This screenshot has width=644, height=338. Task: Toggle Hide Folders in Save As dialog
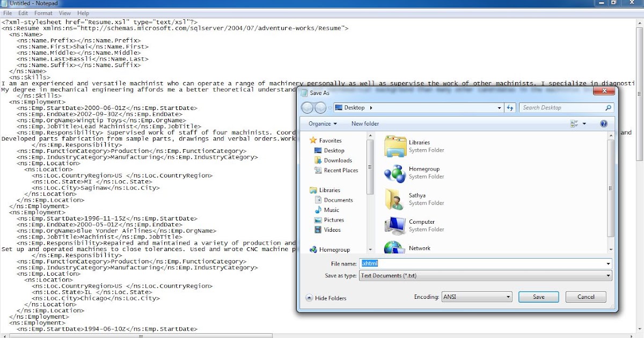tap(326, 298)
